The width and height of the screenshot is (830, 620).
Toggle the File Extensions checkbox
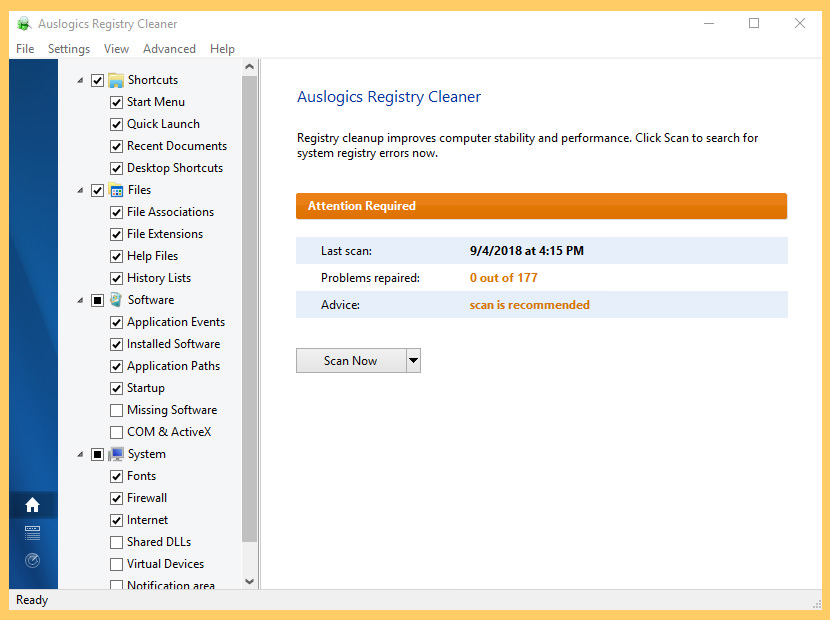[116, 234]
